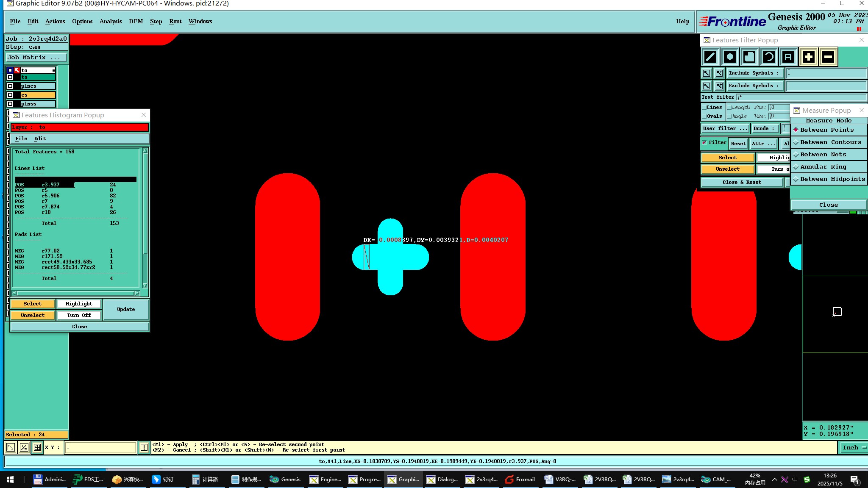
Task: Click the arc feature filter icon
Action: click(769, 57)
